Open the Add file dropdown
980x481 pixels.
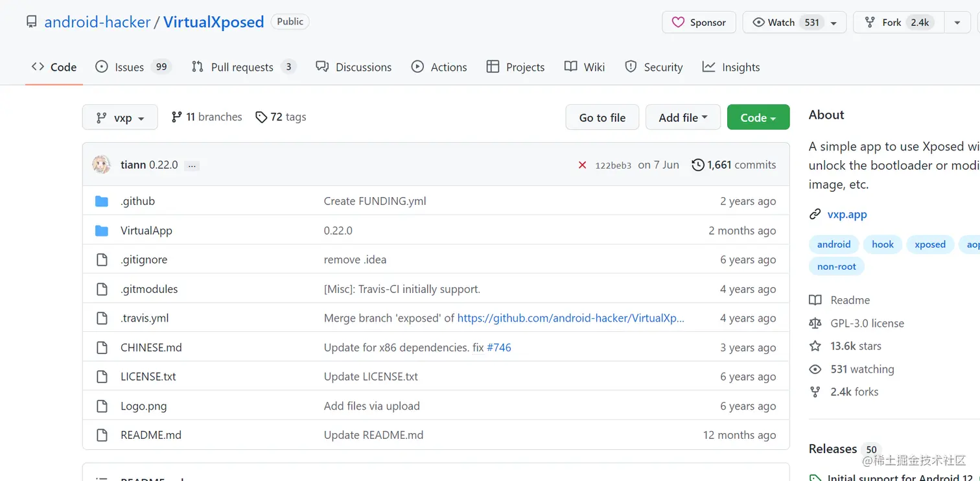[x=683, y=117]
